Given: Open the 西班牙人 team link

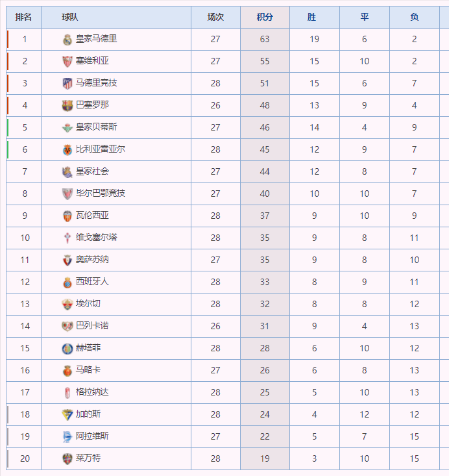Looking at the screenshot, I should [92, 282].
